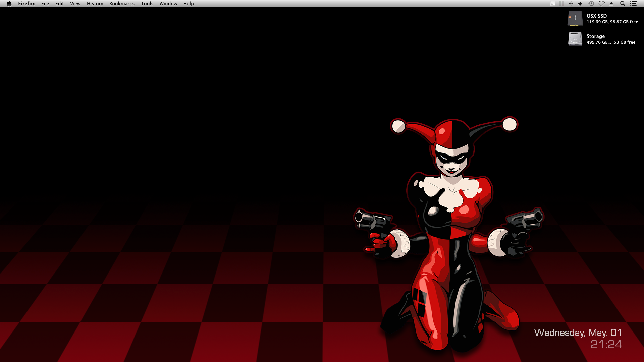Image resolution: width=644 pixels, height=362 pixels.
Task: Click the 'Wednesday, May. 01' date widget
Action: 578,333
